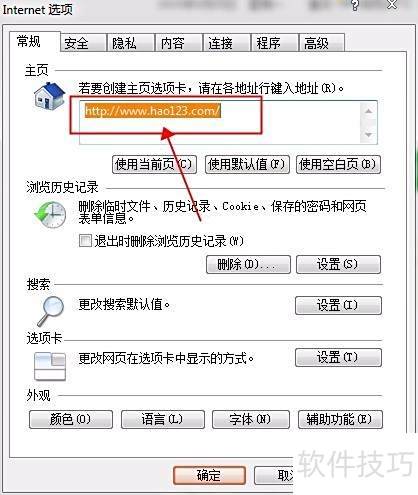The height and width of the screenshot is (495, 418).
Task: Click the home page list scroll up arrow
Action: pyautogui.click(x=368, y=111)
